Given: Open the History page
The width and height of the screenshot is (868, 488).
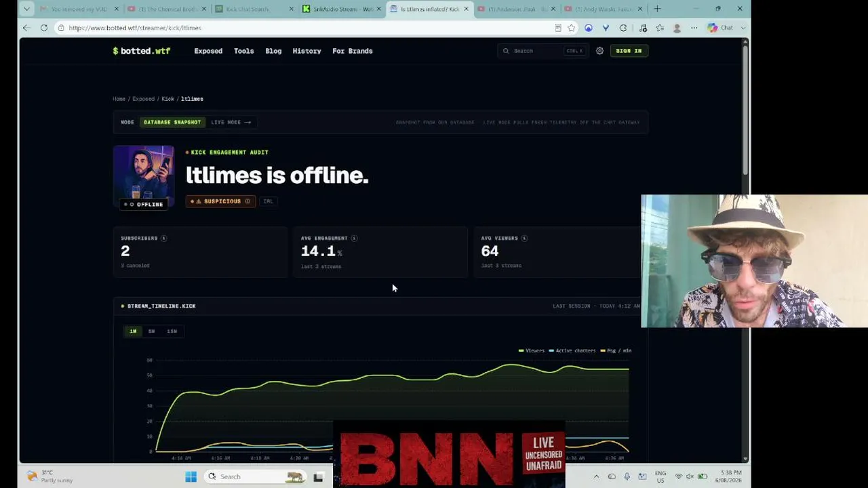Looking at the screenshot, I should pos(307,51).
